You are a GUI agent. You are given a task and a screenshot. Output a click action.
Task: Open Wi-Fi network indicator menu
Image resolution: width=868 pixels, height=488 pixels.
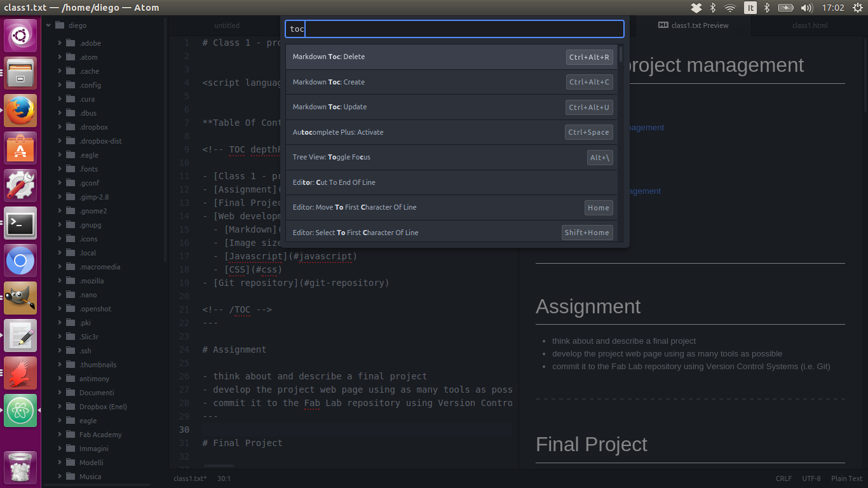click(730, 8)
